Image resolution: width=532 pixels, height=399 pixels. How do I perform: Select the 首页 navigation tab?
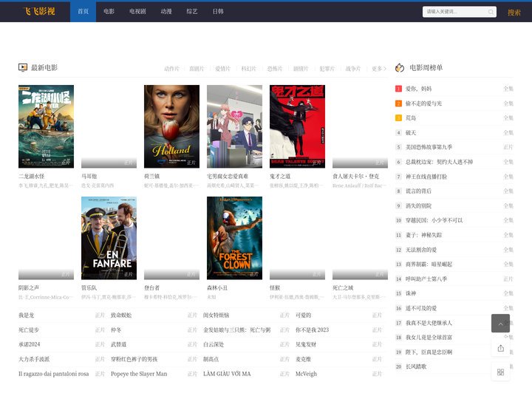83,12
